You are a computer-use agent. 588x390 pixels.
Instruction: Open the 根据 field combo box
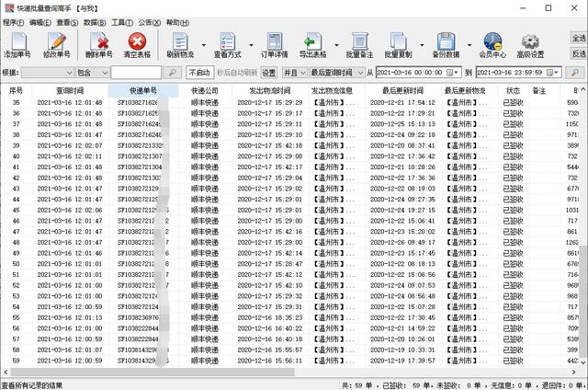[47, 73]
